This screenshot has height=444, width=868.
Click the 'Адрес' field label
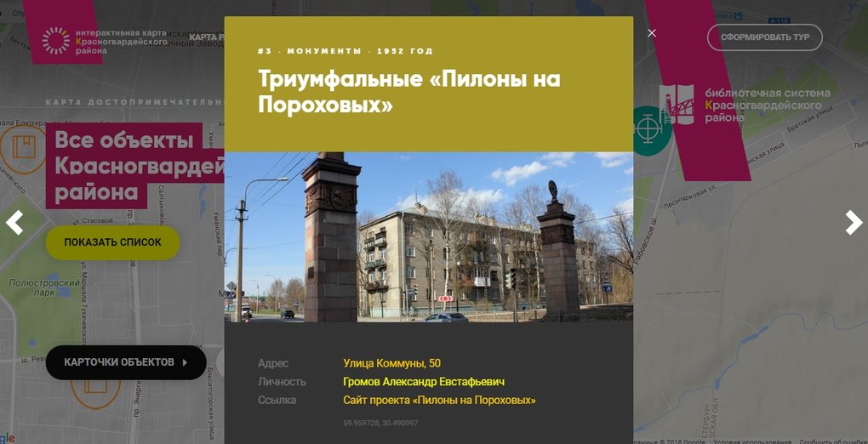[273, 364]
